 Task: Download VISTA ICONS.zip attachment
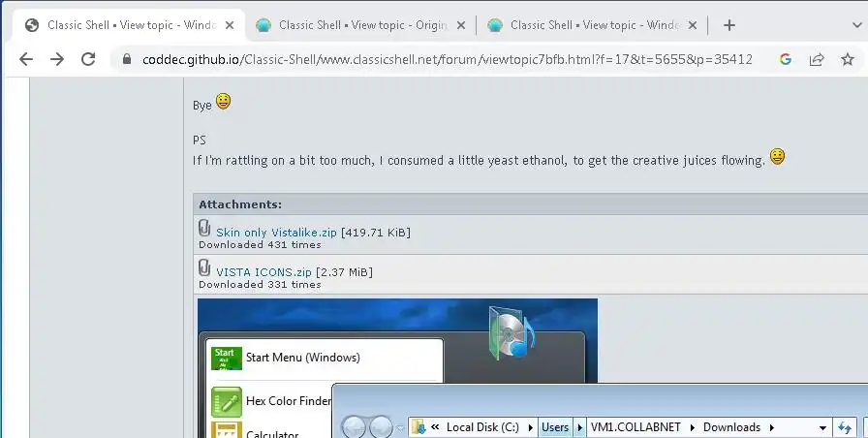pos(263,272)
